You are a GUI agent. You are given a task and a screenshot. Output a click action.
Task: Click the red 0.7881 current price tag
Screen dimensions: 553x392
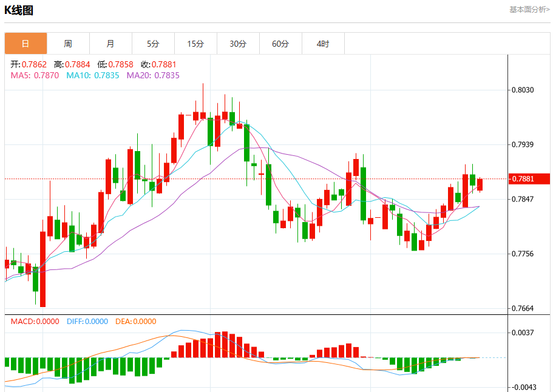(529, 179)
